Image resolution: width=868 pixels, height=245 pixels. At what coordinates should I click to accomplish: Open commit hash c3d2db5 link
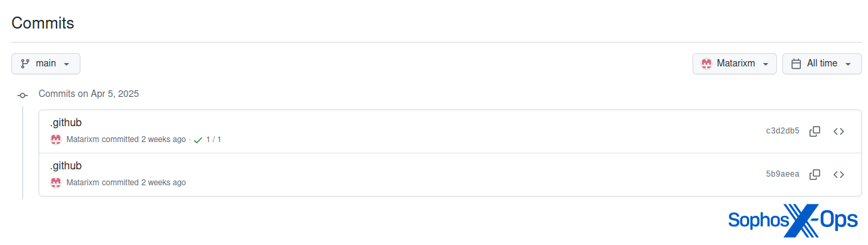(x=782, y=131)
